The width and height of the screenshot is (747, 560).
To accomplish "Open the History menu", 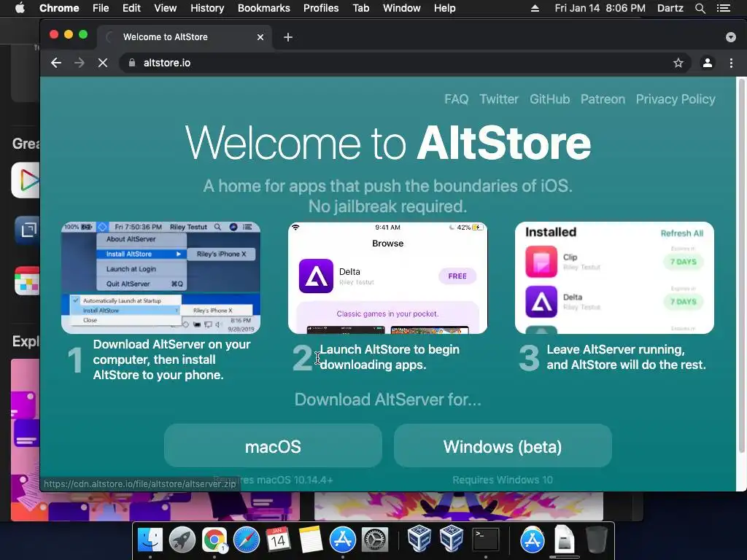I will coord(207,8).
